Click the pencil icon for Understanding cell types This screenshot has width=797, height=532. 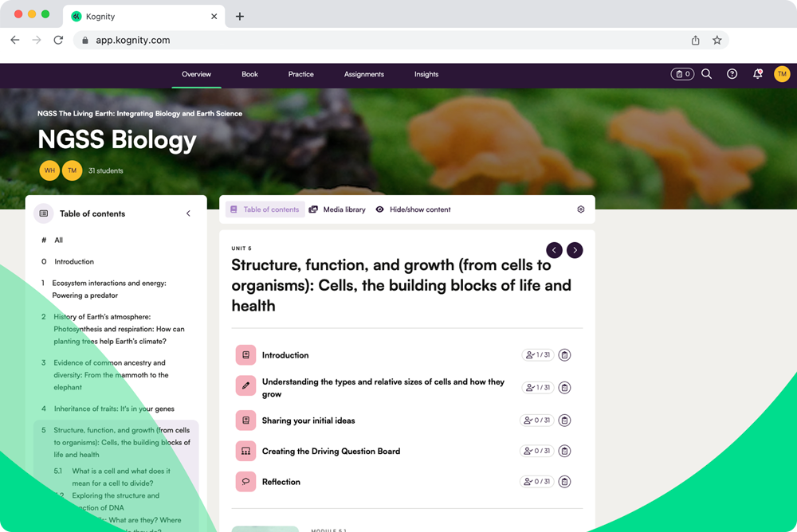[245, 385]
